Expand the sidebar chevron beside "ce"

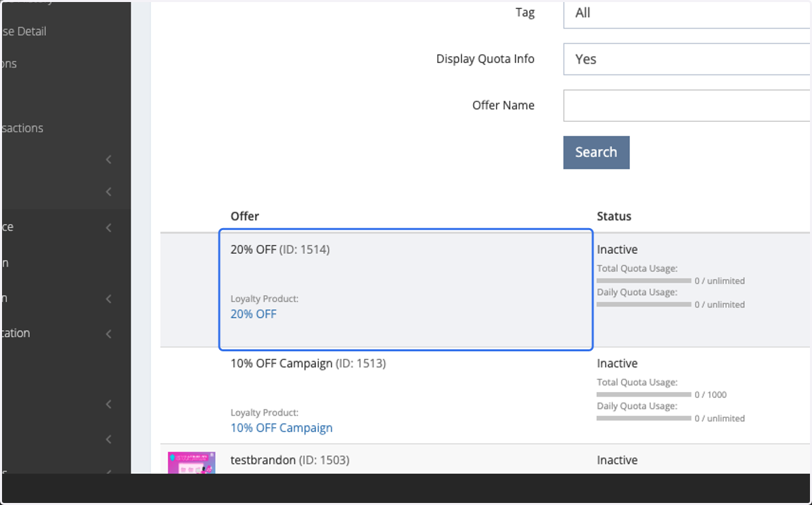(109, 228)
